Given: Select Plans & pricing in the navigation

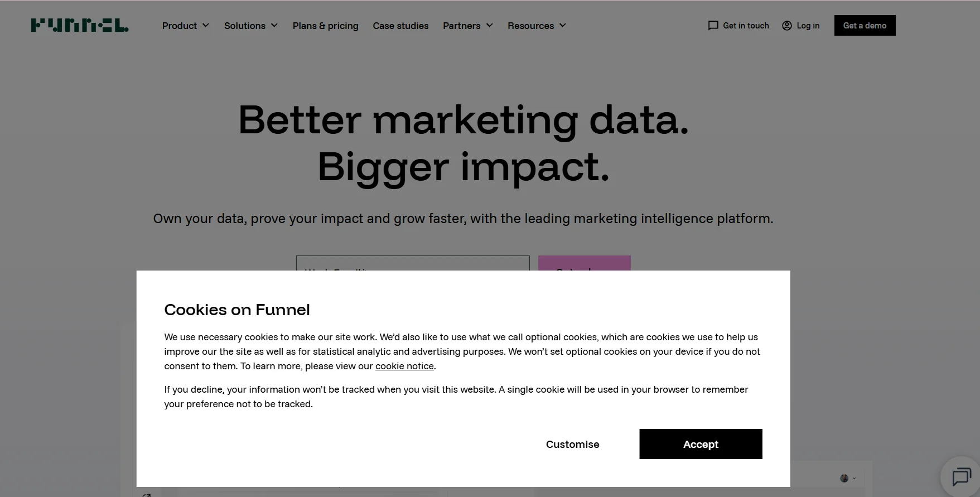Looking at the screenshot, I should coord(325,26).
